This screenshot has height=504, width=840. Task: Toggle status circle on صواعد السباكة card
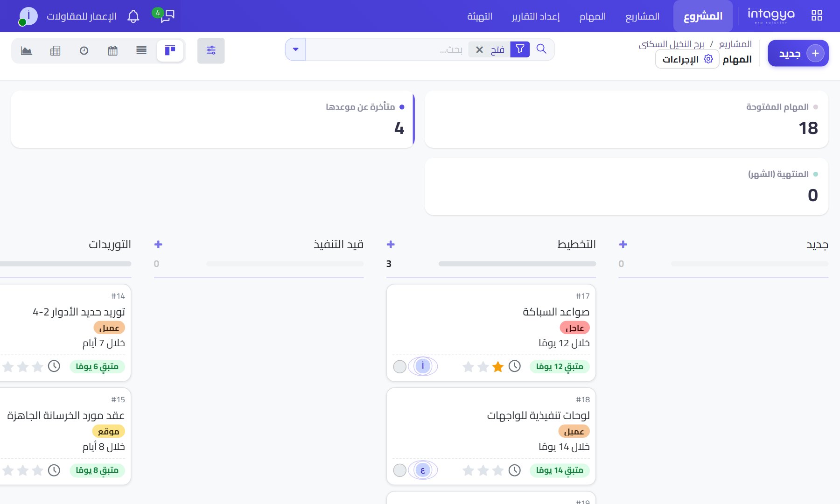[400, 367]
